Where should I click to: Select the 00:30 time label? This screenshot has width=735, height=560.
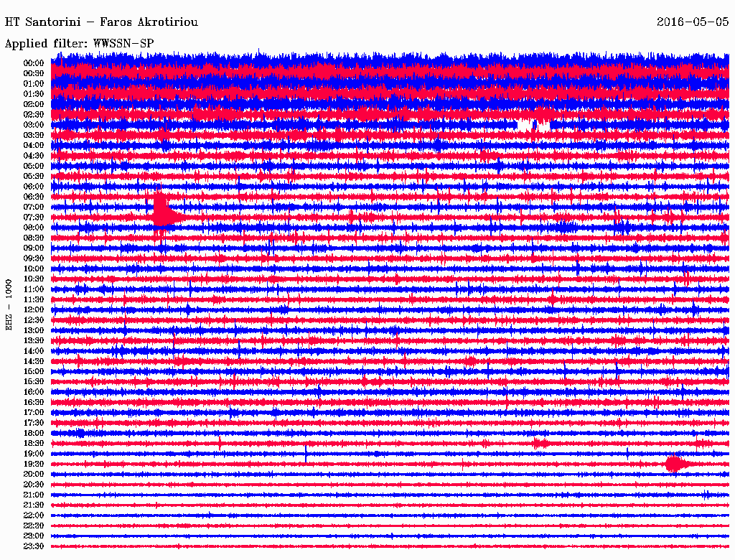pos(34,74)
